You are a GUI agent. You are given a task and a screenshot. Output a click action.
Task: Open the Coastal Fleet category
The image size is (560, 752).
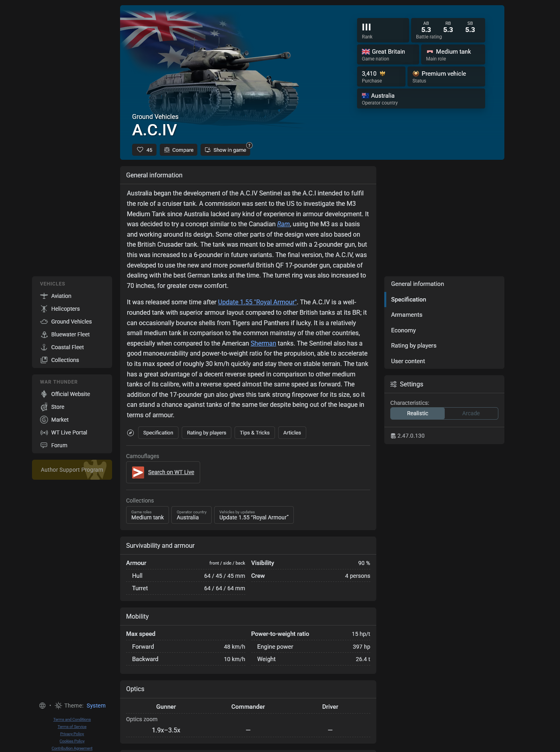click(72, 347)
